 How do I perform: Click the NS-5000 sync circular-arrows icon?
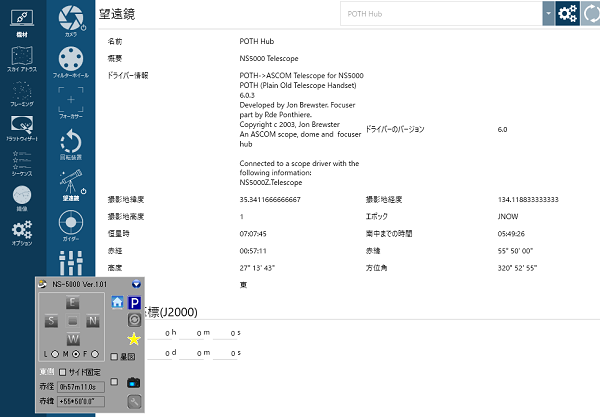click(x=134, y=320)
